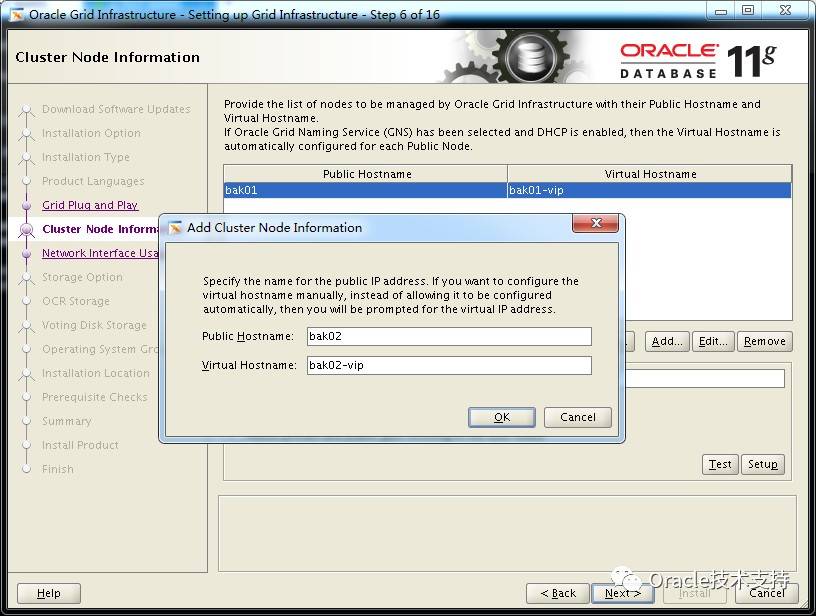
Task: Close the Add Cluster Node Information dialog
Action: (x=595, y=223)
